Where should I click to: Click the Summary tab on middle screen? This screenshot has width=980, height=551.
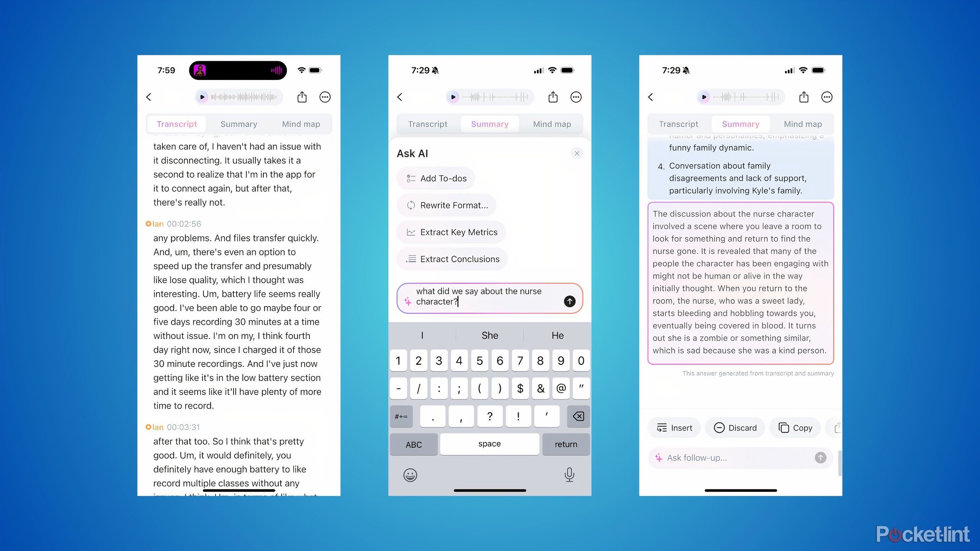[489, 124]
